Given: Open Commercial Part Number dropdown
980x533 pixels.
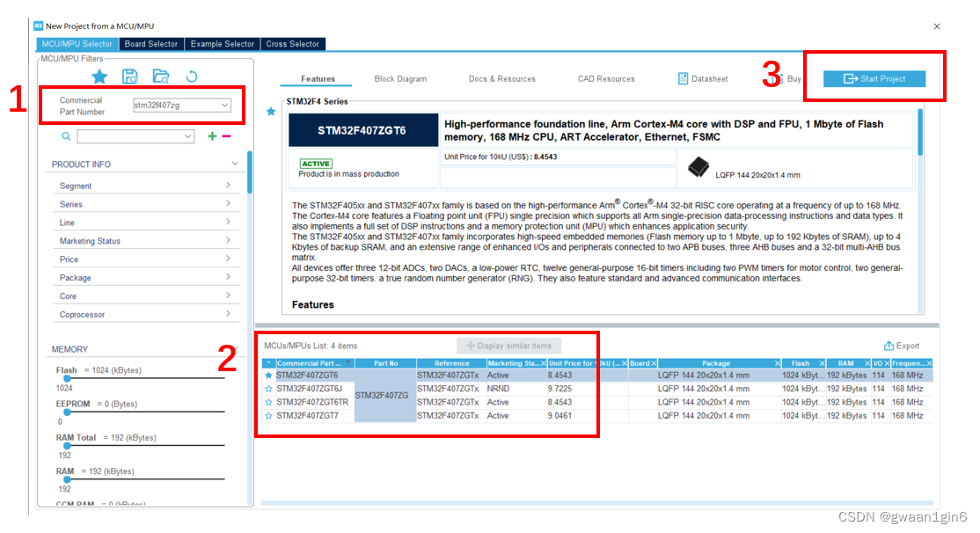Looking at the screenshot, I should tap(224, 105).
